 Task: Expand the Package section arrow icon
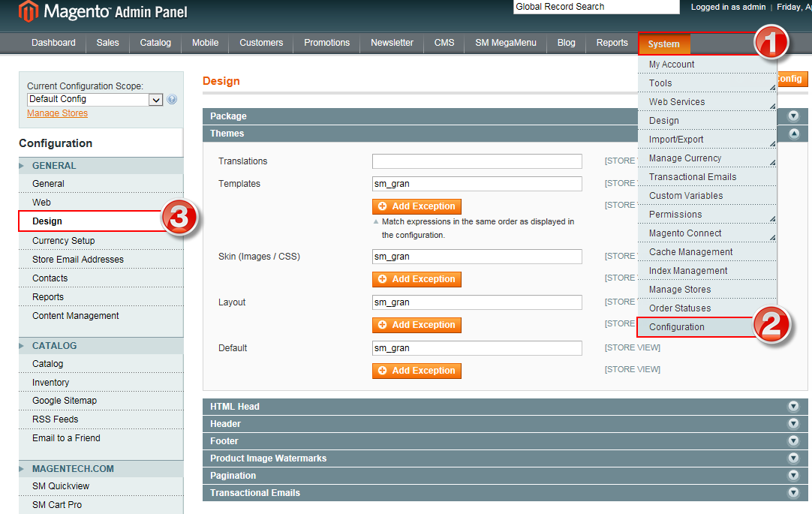[793, 116]
